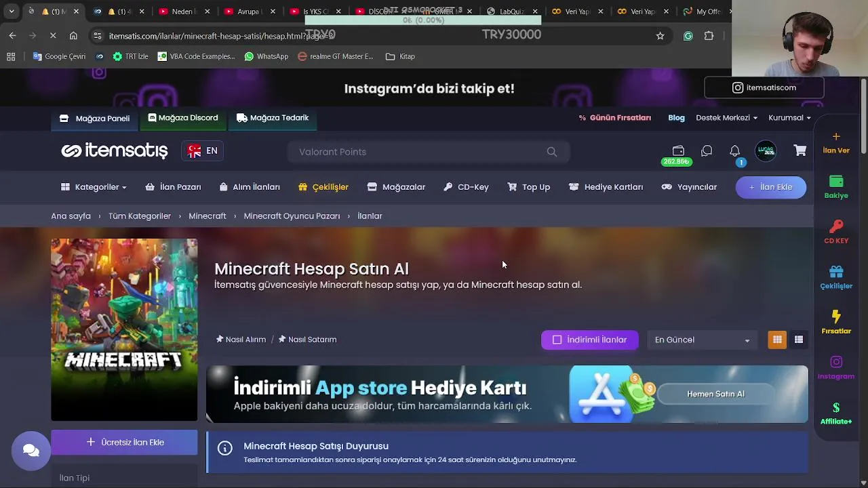Open the wallet balance icon
Viewport: 868px width, 488px height.
pos(677,150)
